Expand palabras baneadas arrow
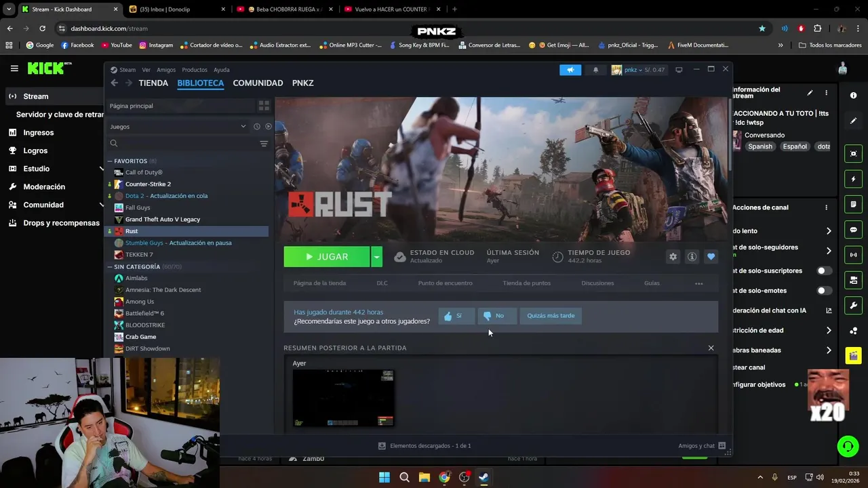Screen dimensions: 868x488 (x=828, y=350)
